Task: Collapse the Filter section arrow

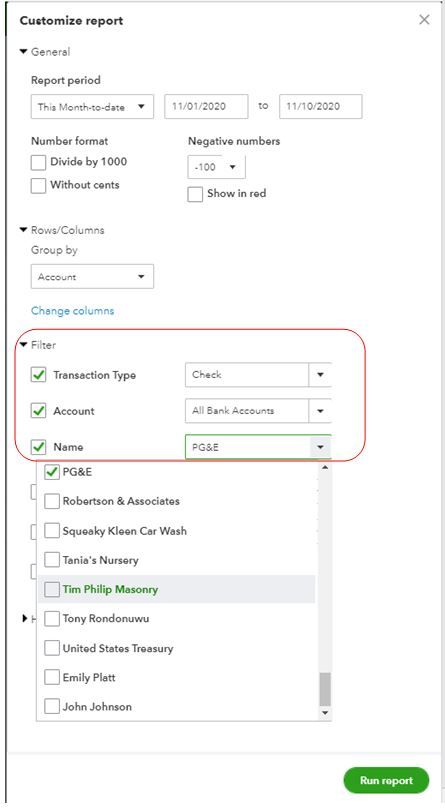Action: click(23, 345)
